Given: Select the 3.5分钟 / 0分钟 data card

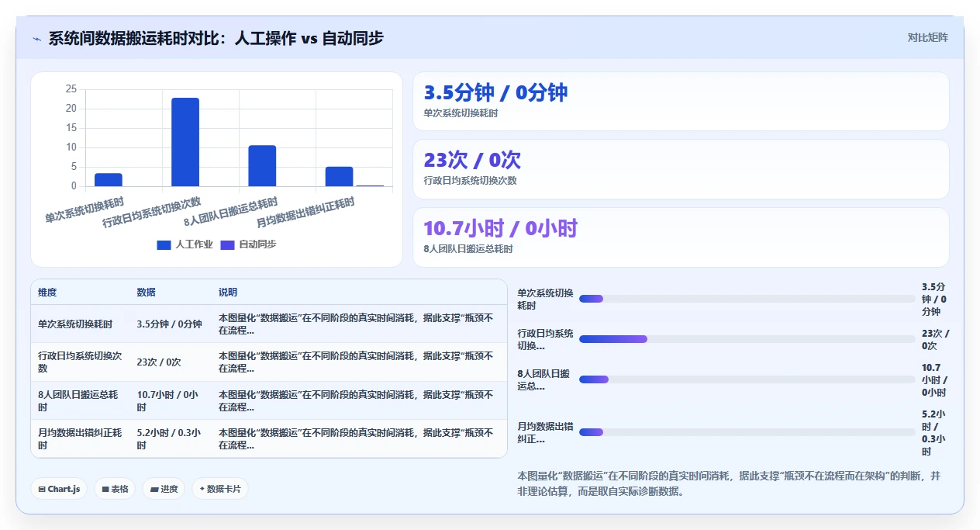Looking at the screenshot, I should (x=681, y=102).
